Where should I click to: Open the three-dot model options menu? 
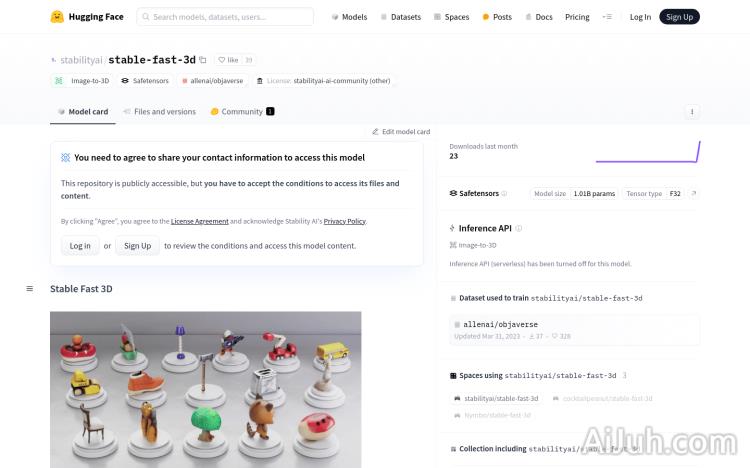click(692, 112)
